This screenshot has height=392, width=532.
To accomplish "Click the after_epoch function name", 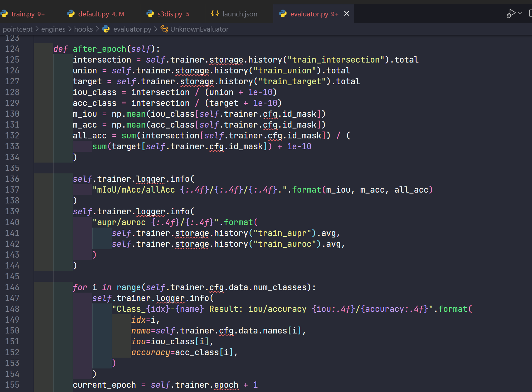I will click(x=99, y=49).
